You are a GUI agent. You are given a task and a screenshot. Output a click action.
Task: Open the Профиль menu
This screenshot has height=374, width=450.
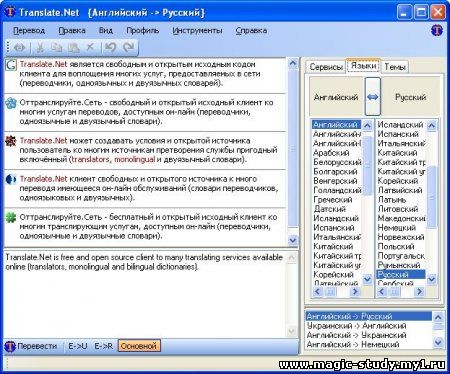(x=143, y=31)
